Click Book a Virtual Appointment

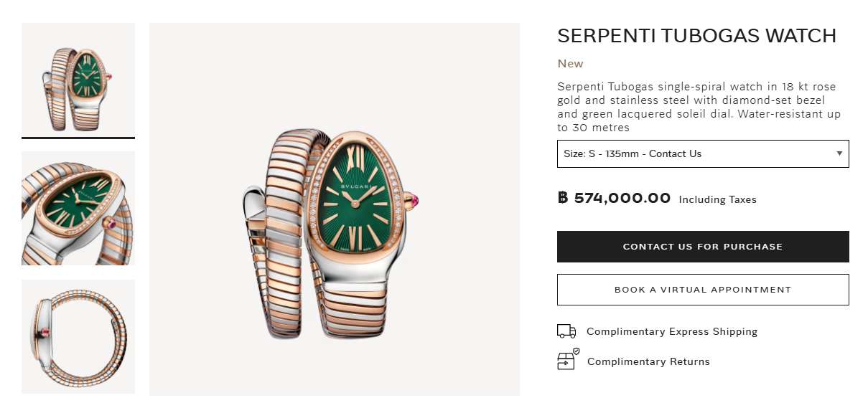pyautogui.click(x=703, y=290)
